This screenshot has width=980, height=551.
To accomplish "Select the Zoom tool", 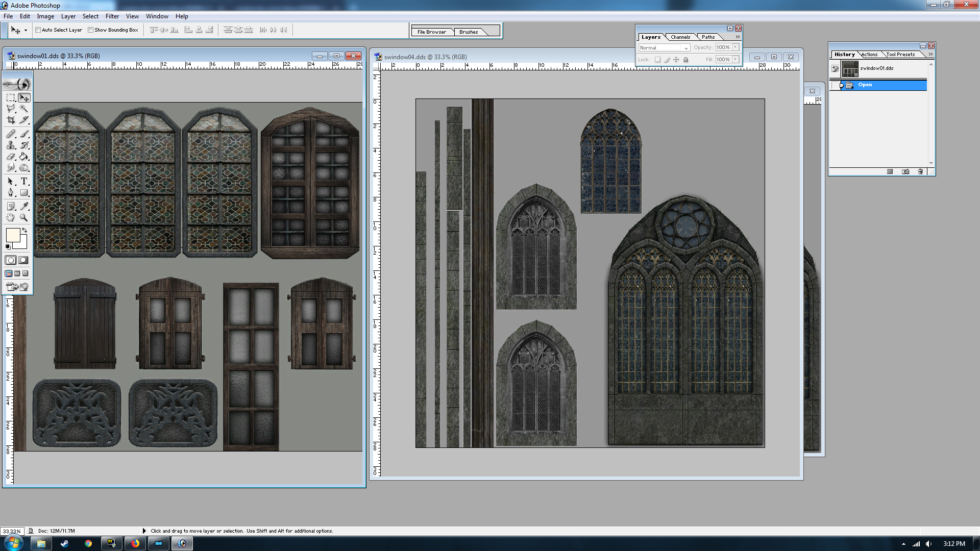I will (x=24, y=217).
